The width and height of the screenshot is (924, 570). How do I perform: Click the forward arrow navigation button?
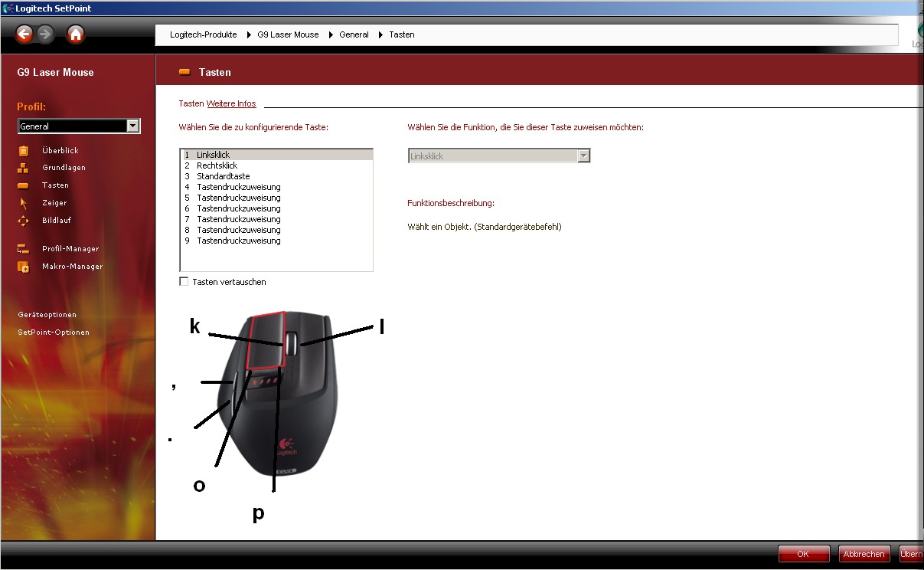[46, 34]
